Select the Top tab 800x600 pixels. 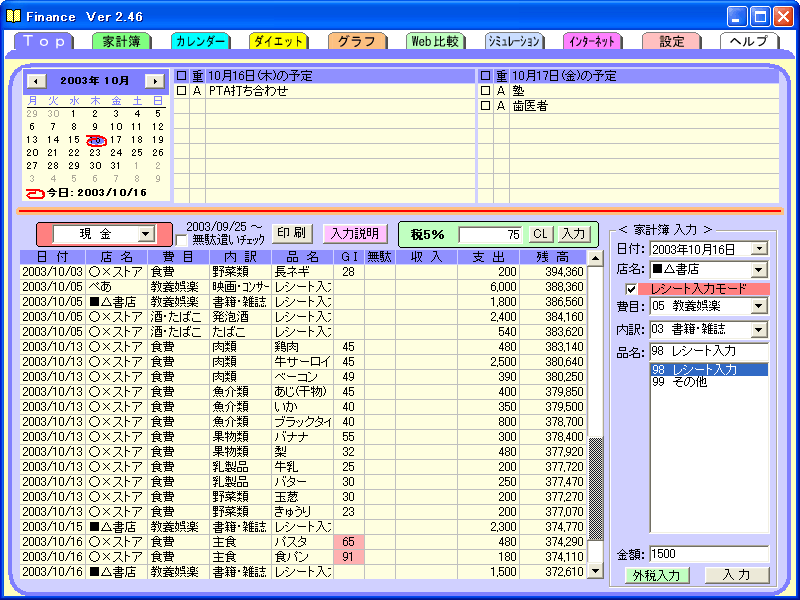tap(44, 41)
